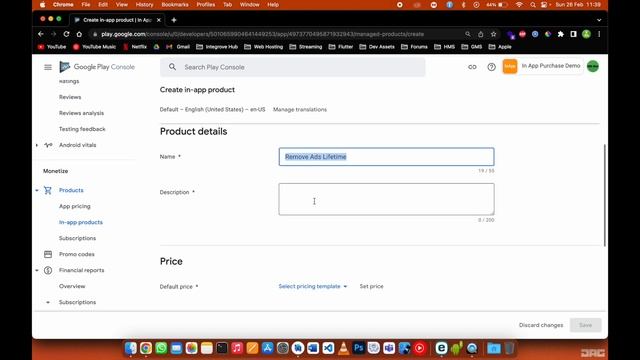This screenshot has height=360, width=640.
Task: Go back using the browser back arrow
Action: 41,34
